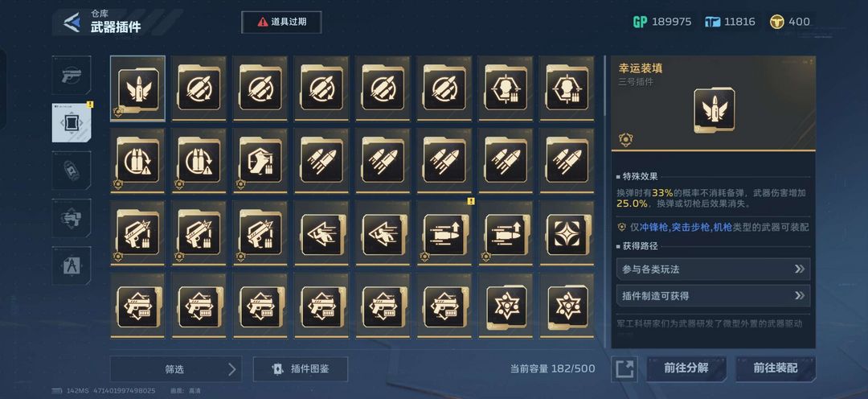
Task: Click the plugin grid vertical scrollbar
Action: 604,86
